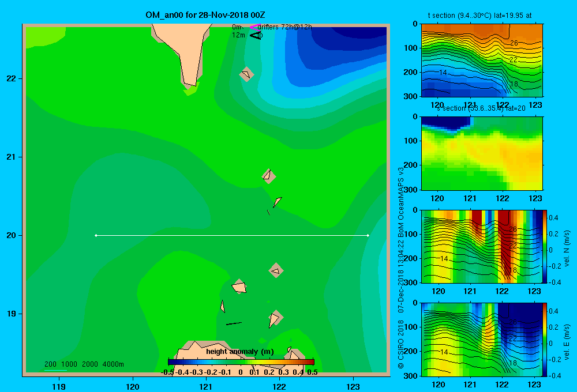The height and width of the screenshot is (392, 577).
Task: Open the salinity section panel
Action: click(482, 153)
